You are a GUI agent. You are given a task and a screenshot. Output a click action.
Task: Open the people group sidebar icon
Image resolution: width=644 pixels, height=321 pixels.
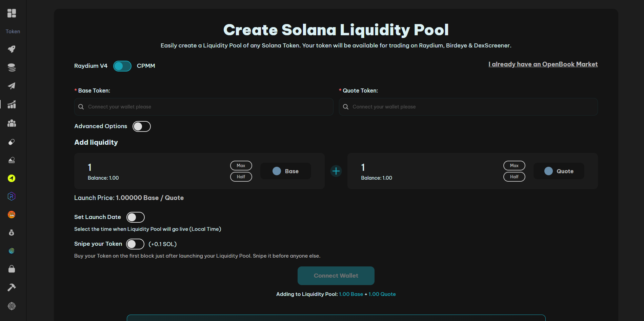(12, 123)
